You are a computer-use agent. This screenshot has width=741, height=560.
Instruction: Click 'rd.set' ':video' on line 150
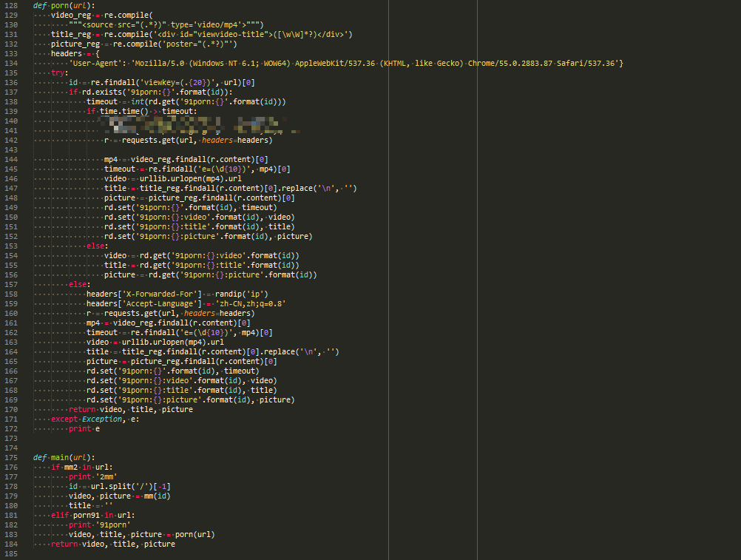click(200, 217)
